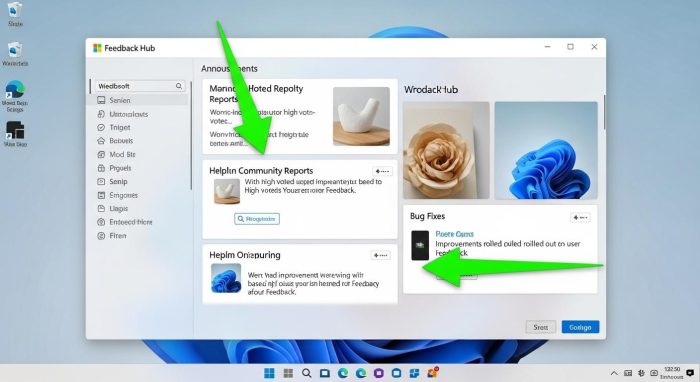Viewport: 700px width, 382px height.
Task: Click the sidebar vertical scrollbar
Action: click(191, 135)
